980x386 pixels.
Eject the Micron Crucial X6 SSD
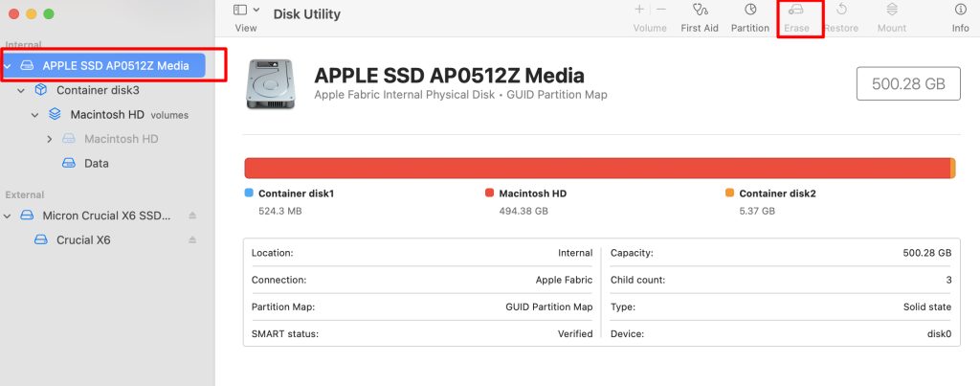tap(192, 216)
